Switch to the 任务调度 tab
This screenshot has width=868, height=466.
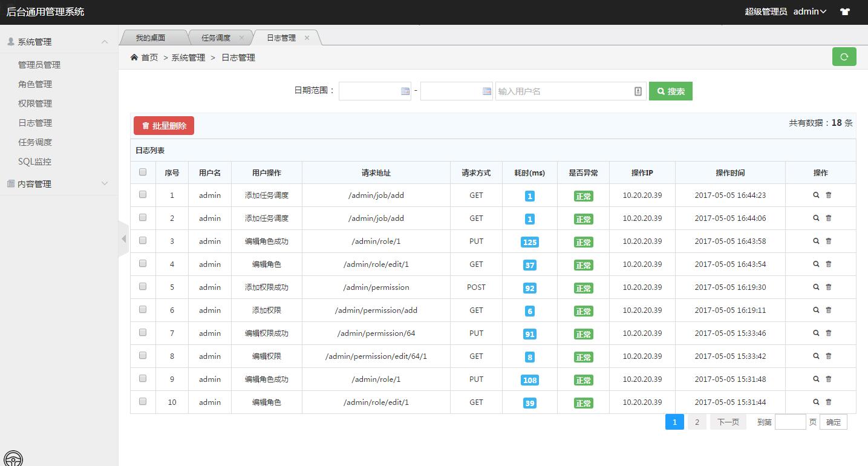coord(216,38)
